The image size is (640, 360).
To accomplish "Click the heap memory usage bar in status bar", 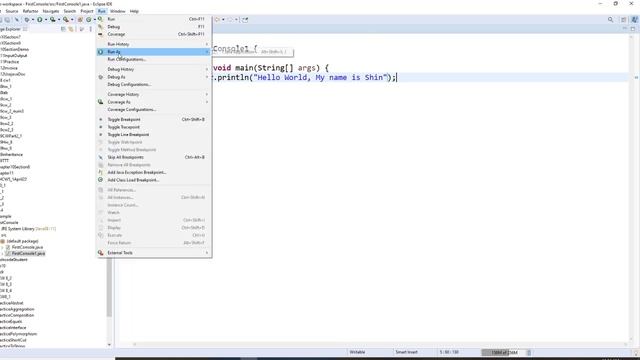I will coord(503,352).
